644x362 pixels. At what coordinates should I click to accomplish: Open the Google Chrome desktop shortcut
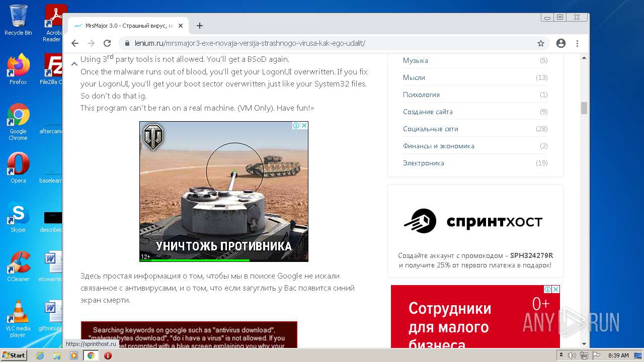pyautogui.click(x=18, y=122)
